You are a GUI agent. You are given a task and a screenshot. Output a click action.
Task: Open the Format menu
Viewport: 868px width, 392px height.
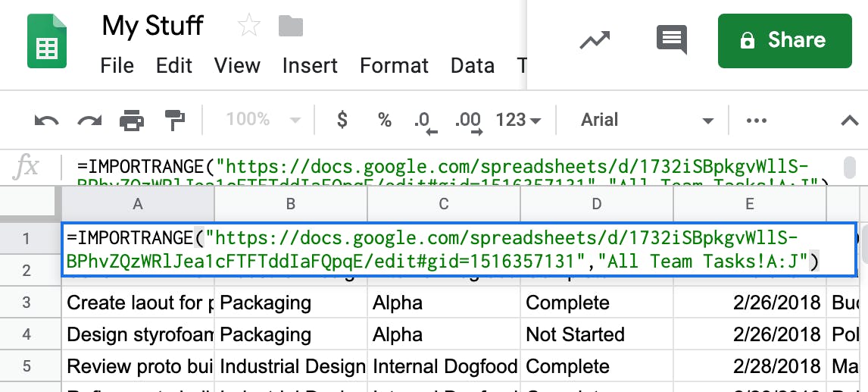click(394, 66)
